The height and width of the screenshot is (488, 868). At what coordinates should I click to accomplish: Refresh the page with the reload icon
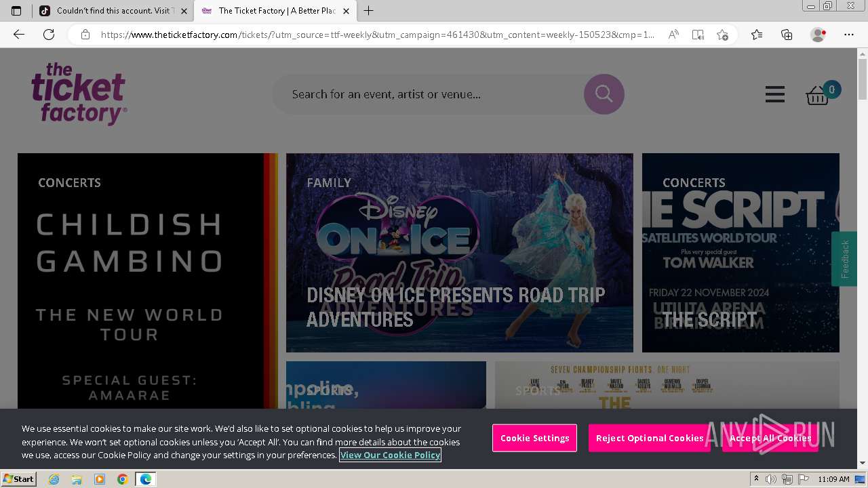coord(49,35)
